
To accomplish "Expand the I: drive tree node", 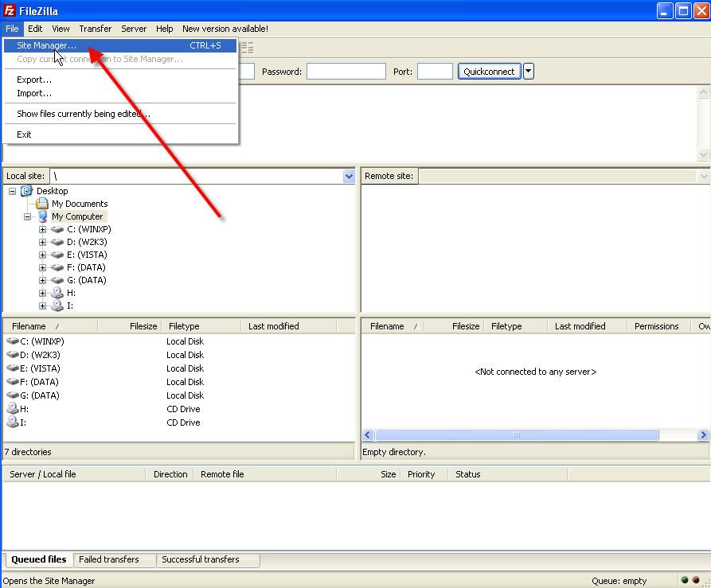I will tap(43, 306).
